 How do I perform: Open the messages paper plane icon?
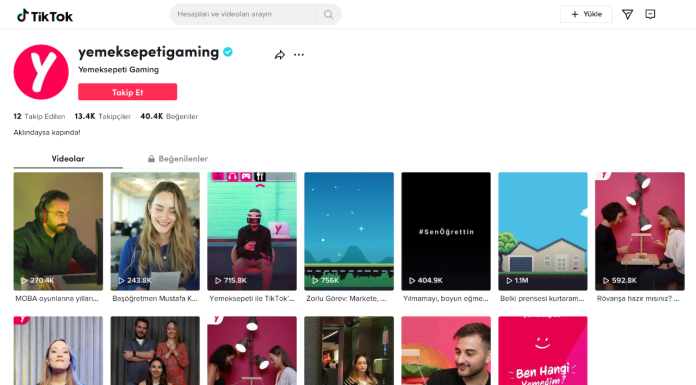coord(627,15)
